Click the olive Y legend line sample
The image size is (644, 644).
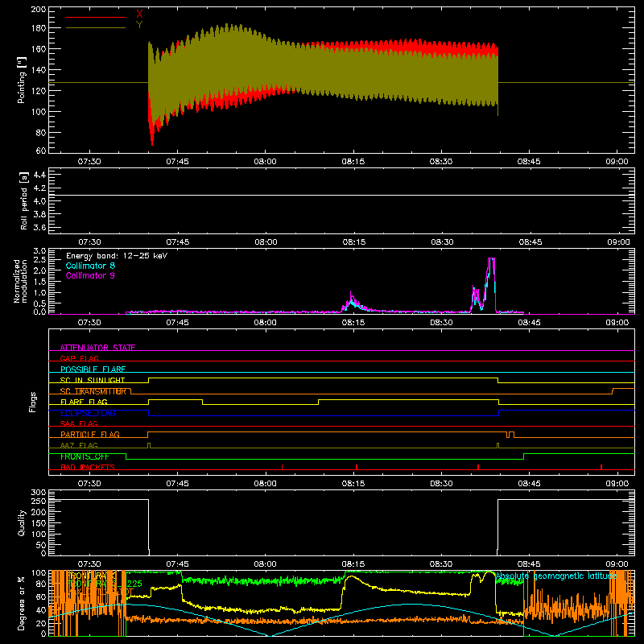[x=96, y=28]
